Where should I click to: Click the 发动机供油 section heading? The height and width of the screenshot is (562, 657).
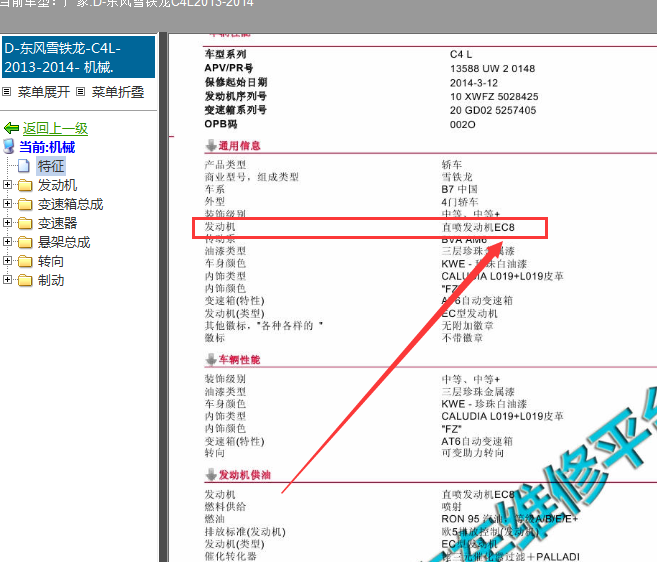[245, 475]
